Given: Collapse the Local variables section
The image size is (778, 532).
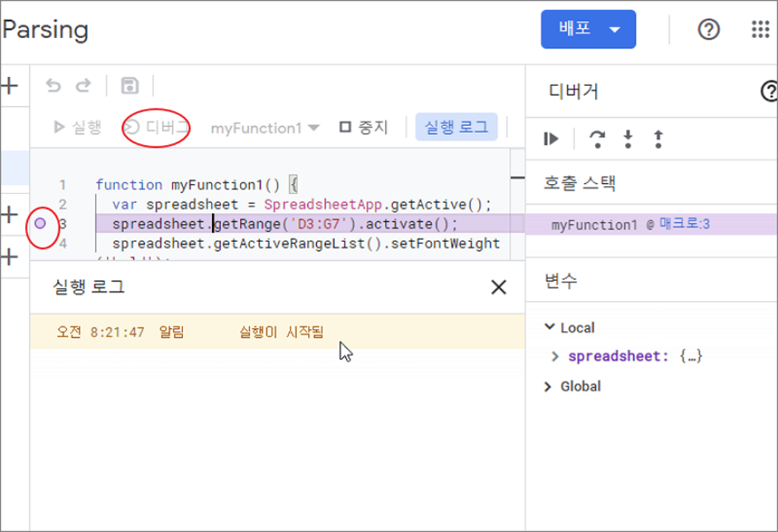Looking at the screenshot, I should tap(549, 327).
